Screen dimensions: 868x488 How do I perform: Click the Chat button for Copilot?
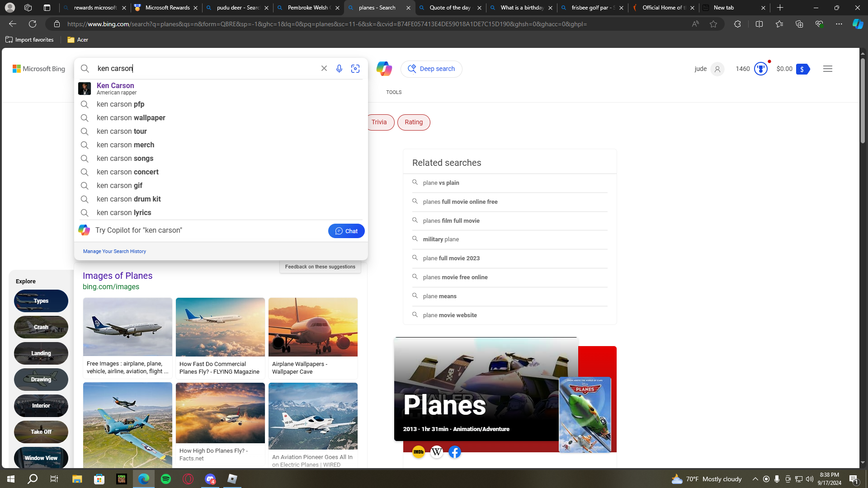346,231
